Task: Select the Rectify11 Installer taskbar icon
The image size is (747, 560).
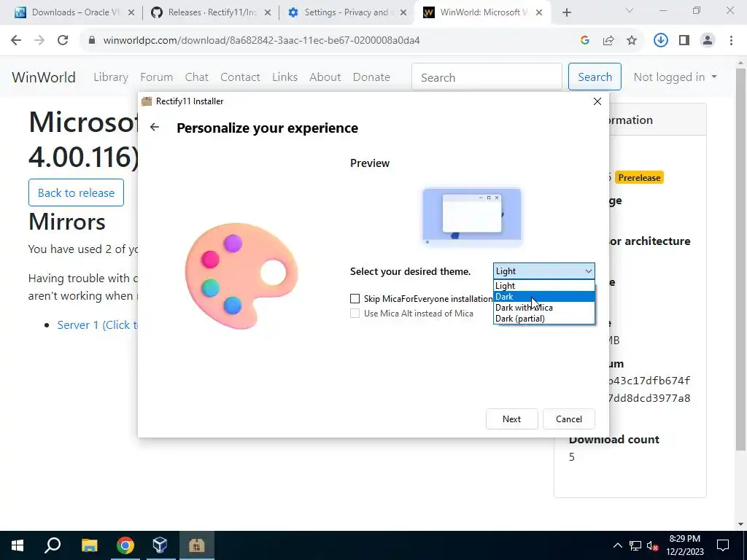Action: pyautogui.click(x=196, y=545)
